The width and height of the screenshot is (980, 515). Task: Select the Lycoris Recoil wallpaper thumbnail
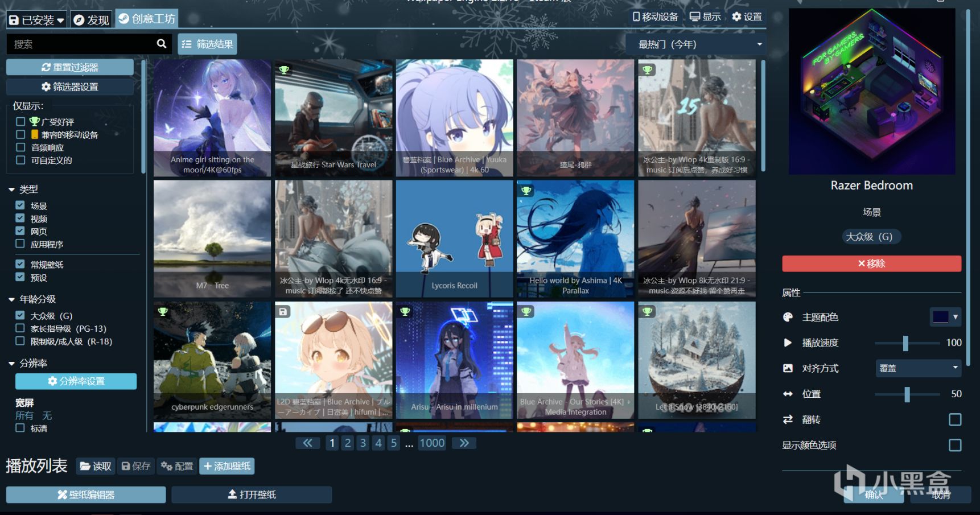tap(454, 238)
